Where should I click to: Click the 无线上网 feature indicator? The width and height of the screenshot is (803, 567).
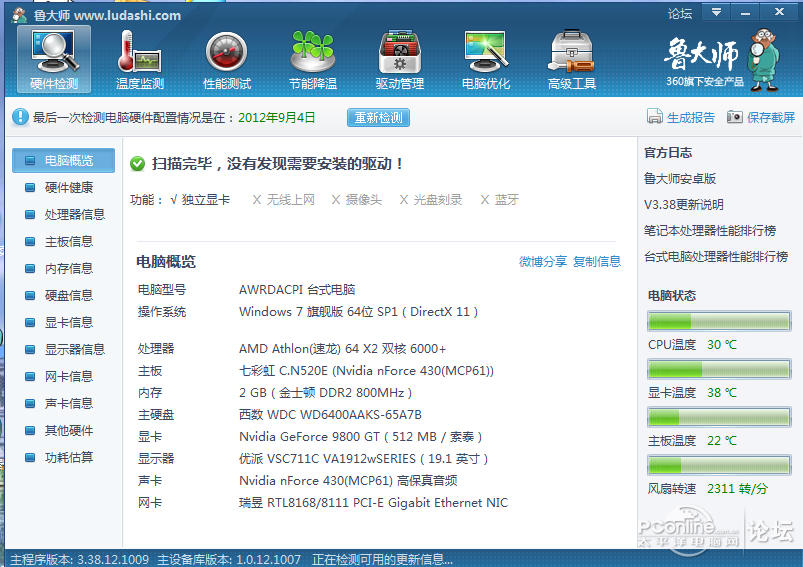coord(284,199)
